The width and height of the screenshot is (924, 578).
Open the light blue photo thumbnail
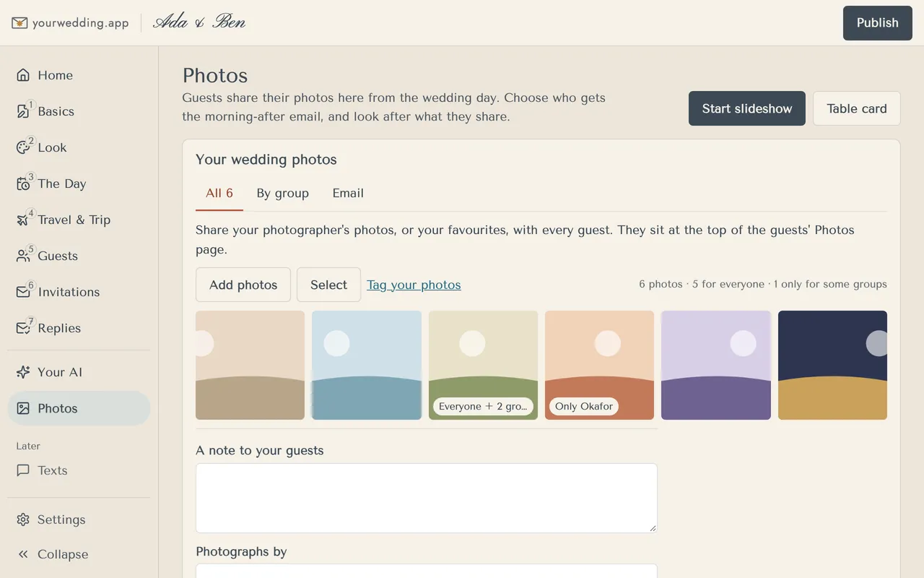367,365
